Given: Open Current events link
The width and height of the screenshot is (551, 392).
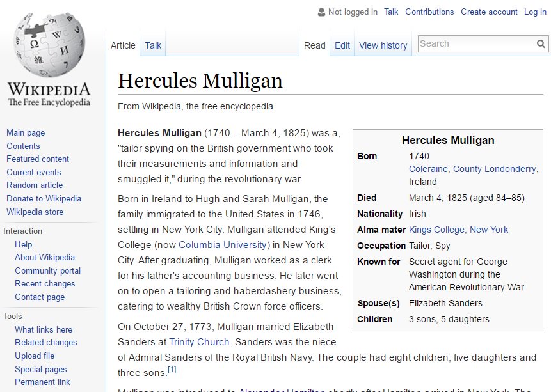Looking at the screenshot, I should tap(34, 173).
